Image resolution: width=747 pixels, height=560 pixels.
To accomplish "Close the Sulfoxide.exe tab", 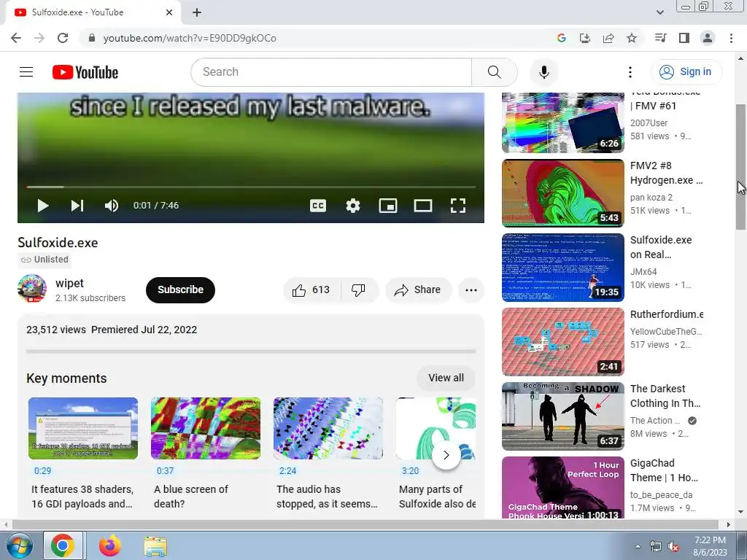I will pyautogui.click(x=169, y=12).
